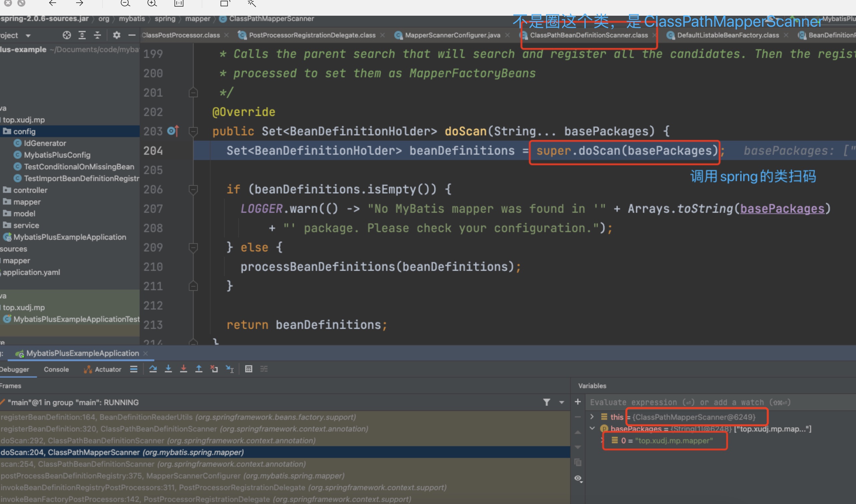Hide the project panel with minus icon
Viewport: 856px width, 504px height.
(132, 35)
